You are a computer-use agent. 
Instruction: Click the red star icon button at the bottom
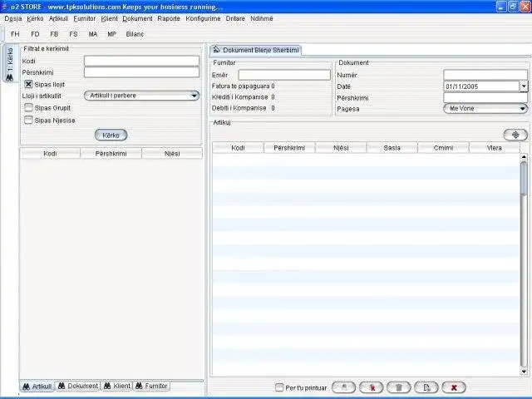pyautogui.click(x=372, y=387)
